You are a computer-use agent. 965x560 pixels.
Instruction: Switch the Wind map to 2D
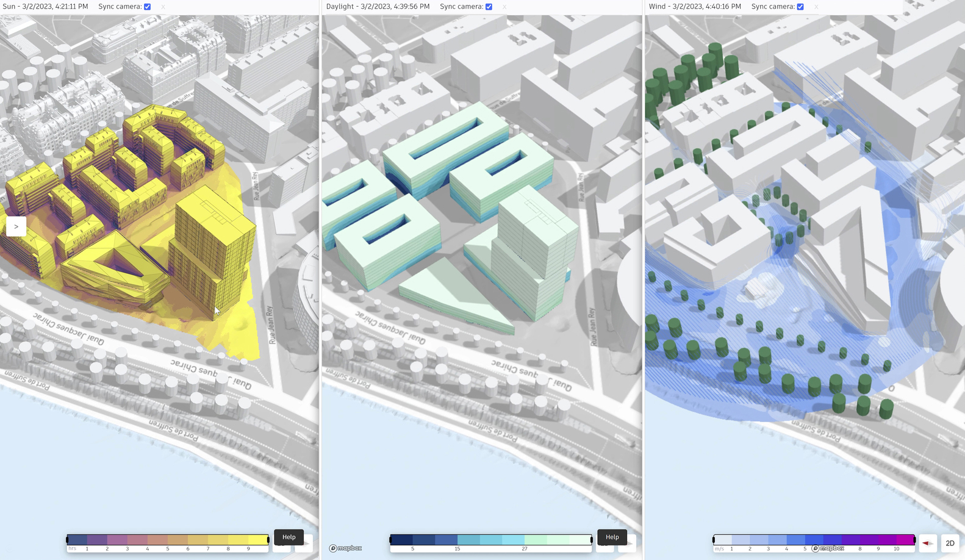point(950,543)
